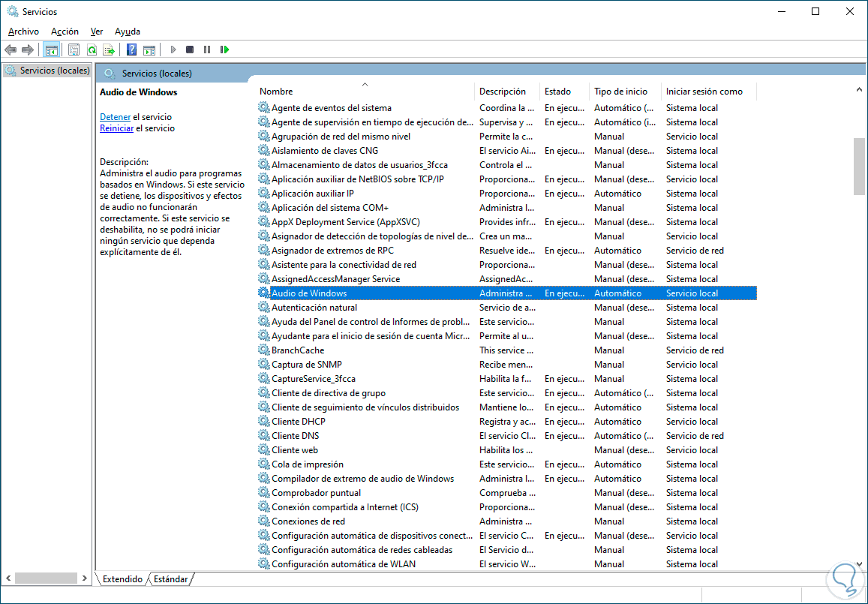Sort by the Nombre column header
Screen dimensions: 868x604
(x=365, y=92)
